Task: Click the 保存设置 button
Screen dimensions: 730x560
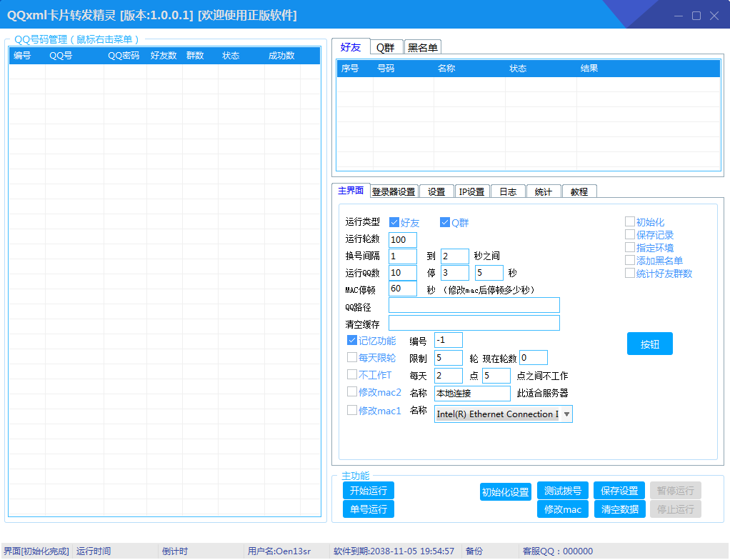Action: 620,491
